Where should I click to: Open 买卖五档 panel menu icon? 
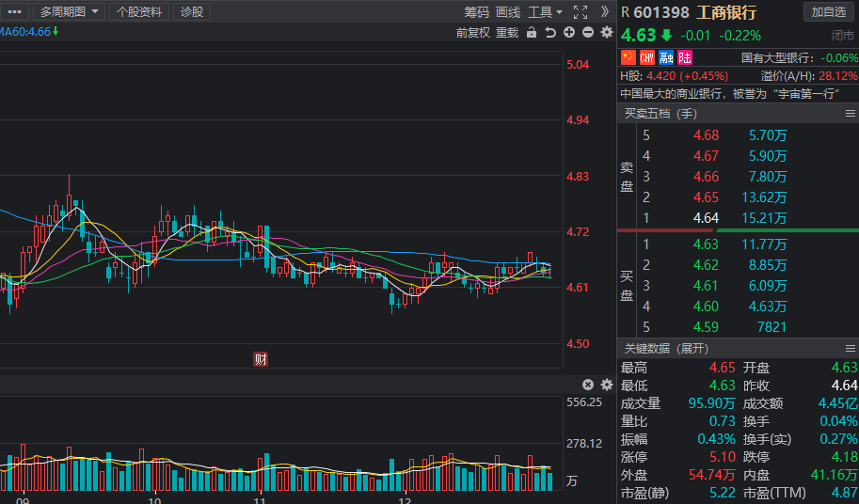coord(851,113)
